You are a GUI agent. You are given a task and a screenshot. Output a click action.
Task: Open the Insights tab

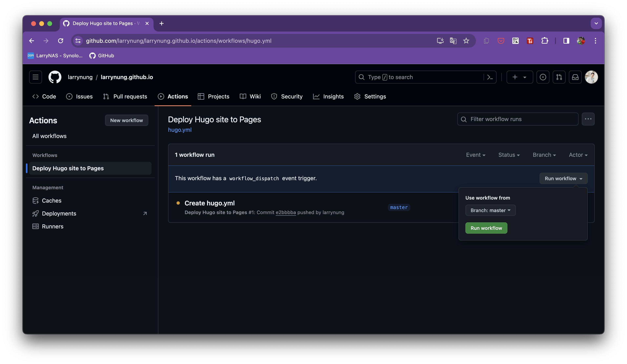tap(328, 96)
